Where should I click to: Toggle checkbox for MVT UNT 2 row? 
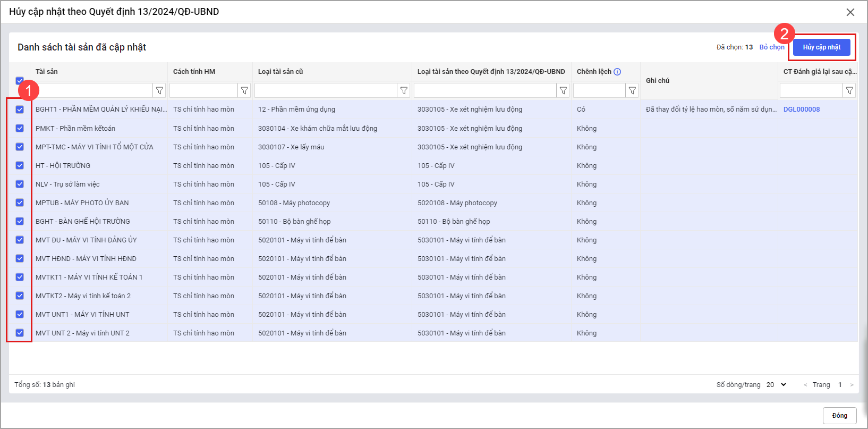coord(20,333)
